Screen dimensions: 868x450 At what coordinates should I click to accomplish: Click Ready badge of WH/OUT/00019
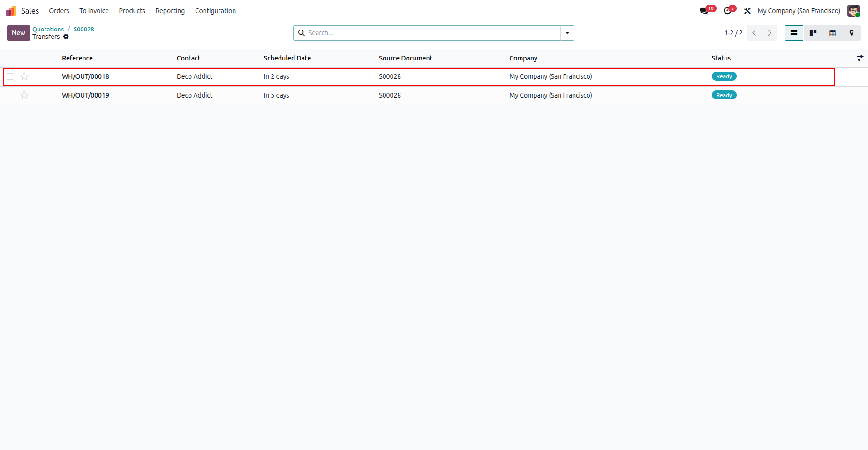(x=724, y=95)
